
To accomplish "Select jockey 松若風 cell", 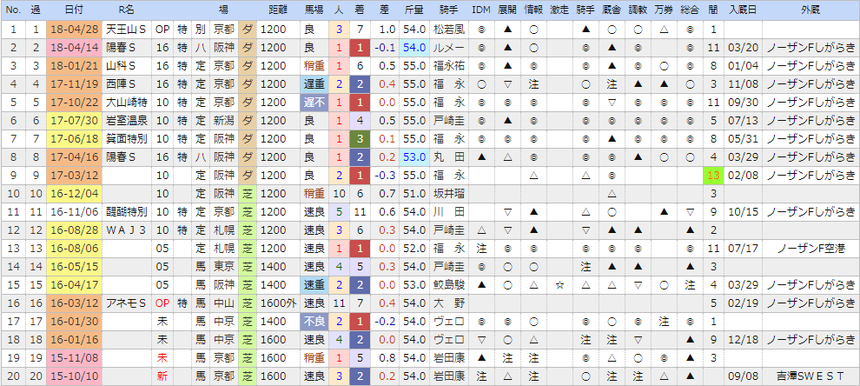I will (x=448, y=30).
